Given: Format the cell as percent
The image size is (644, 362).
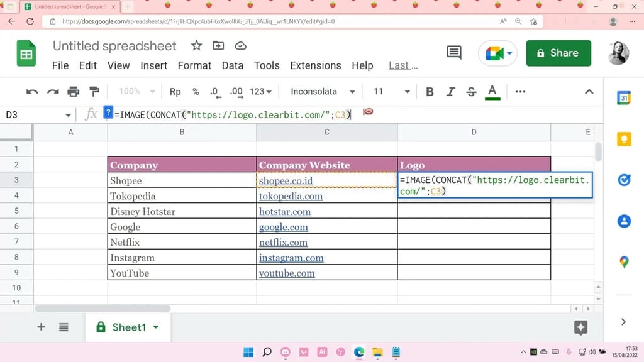Looking at the screenshot, I should click(196, 92).
